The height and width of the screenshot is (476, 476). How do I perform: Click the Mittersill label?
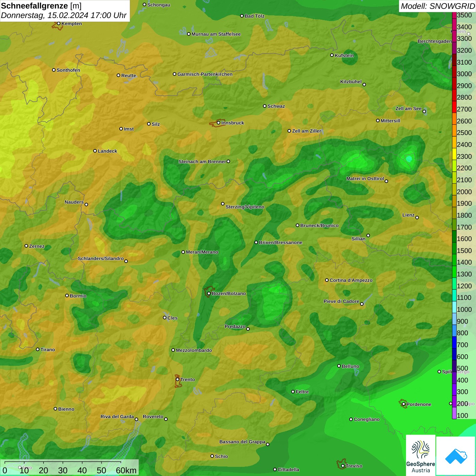click(x=390, y=121)
